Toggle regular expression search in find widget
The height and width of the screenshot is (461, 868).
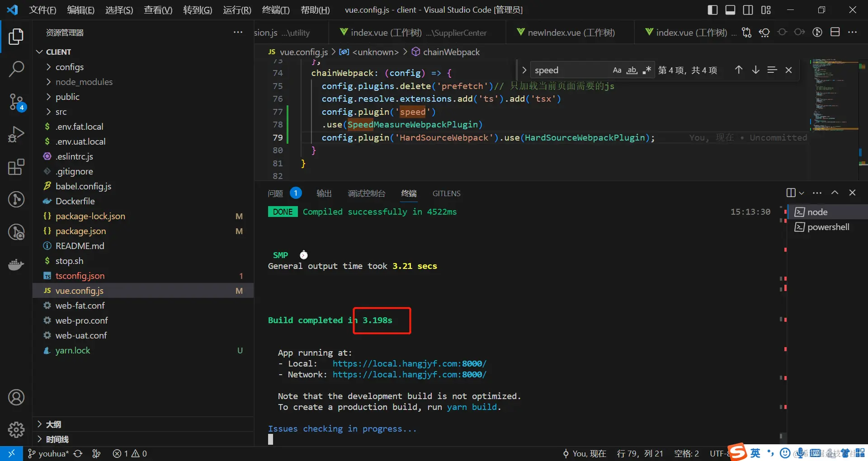tap(647, 70)
